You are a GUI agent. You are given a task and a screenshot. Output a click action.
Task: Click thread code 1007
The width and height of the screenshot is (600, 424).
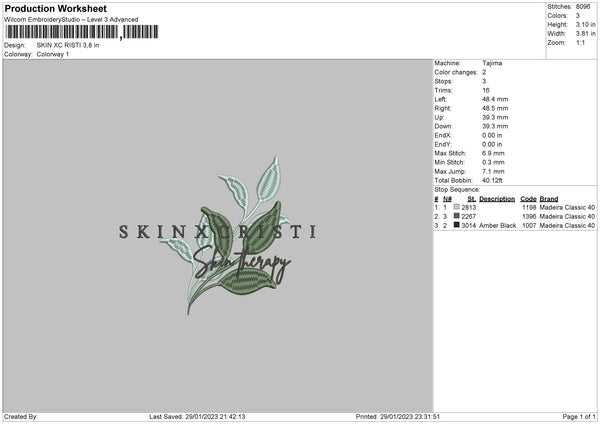[529, 225]
